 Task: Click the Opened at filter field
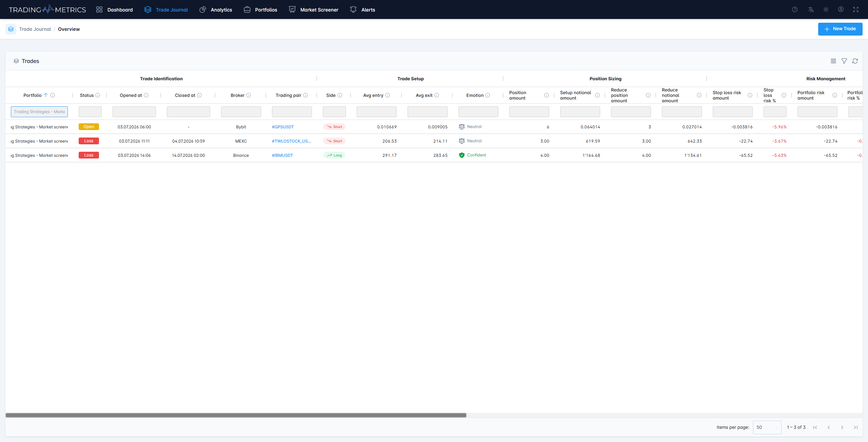[x=134, y=112]
